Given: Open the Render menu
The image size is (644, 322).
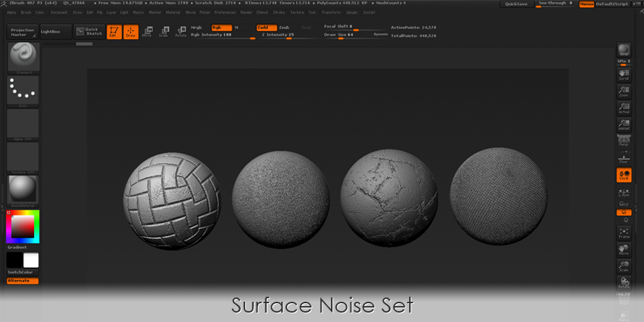Looking at the screenshot, I should [246, 12].
